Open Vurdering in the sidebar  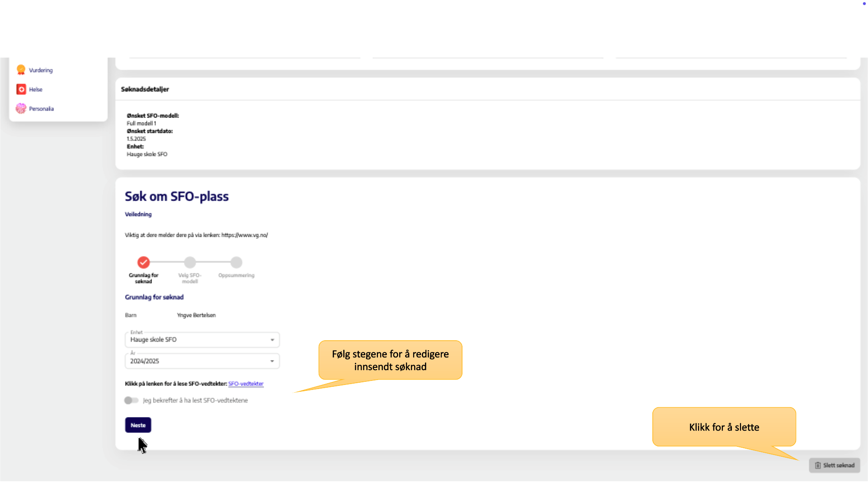click(x=41, y=70)
